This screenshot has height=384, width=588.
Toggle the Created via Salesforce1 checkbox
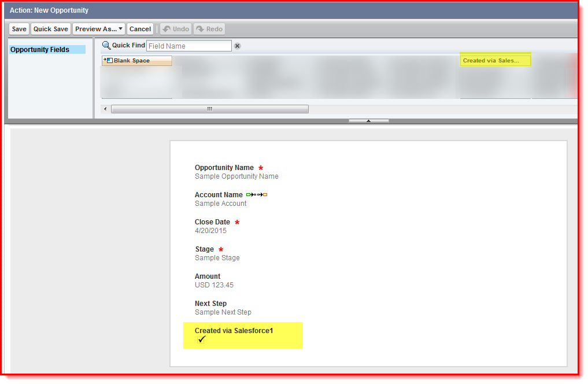pos(202,339)
